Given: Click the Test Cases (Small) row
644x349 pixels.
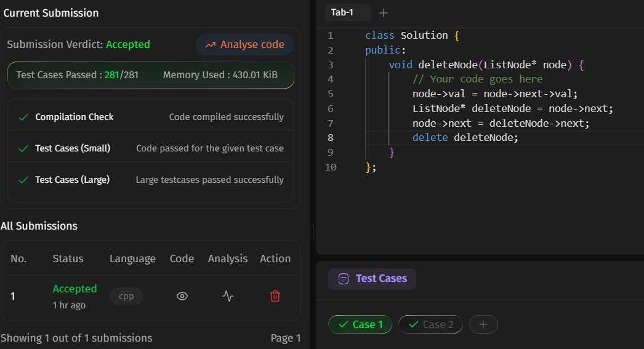Looking at the screenshot, I should tap(151, 148).
